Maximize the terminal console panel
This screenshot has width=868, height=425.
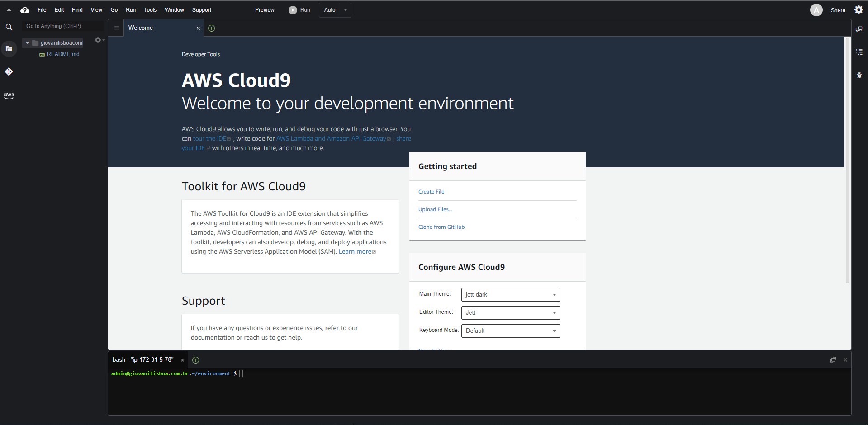[833, 360]
